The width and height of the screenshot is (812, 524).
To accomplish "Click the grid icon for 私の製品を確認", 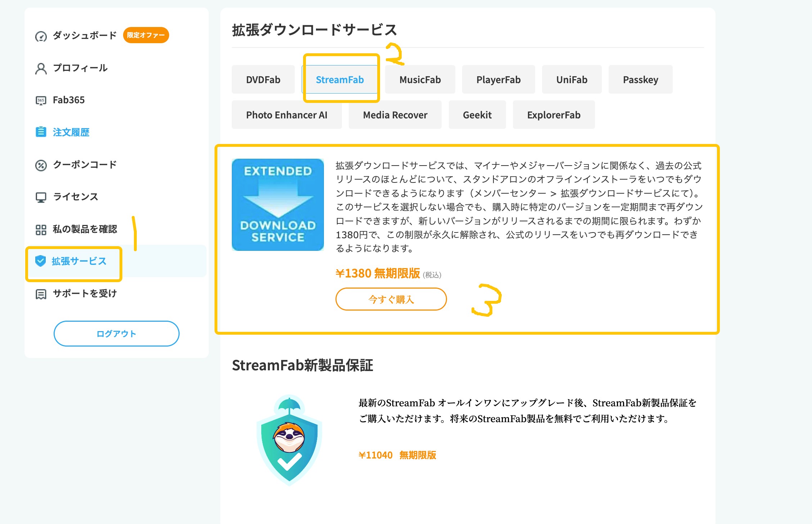I will [41, 230].
